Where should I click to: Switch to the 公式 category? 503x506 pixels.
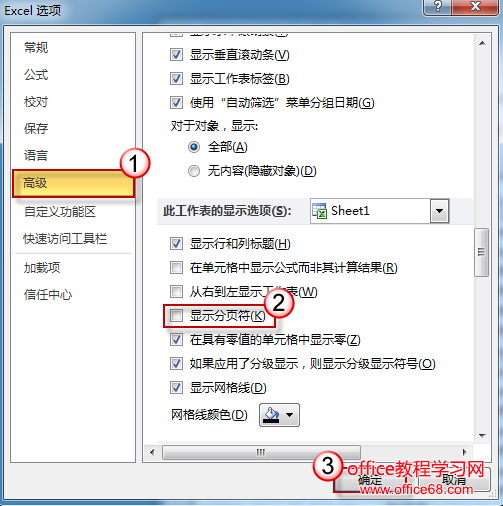[36, 75]
